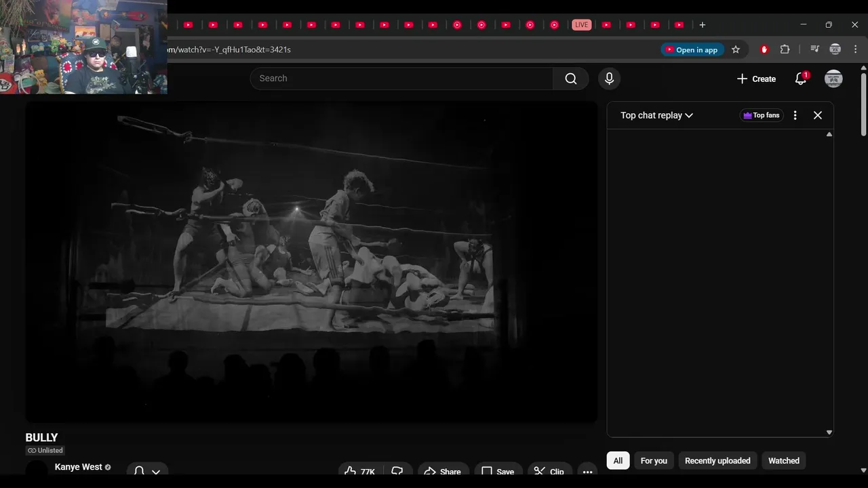Image resolution: width=868 pixels, height=488 pixels.
Task: Open the Chrome profile avatar
Action: 835,49
